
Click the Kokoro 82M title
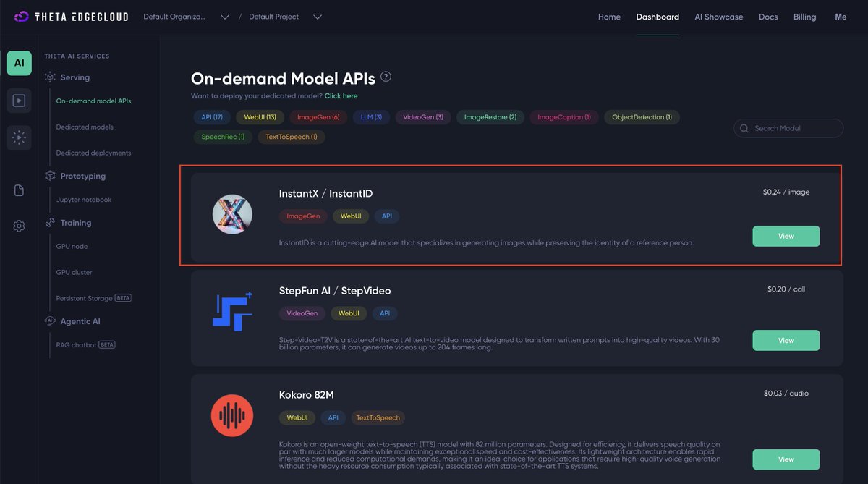307,395
